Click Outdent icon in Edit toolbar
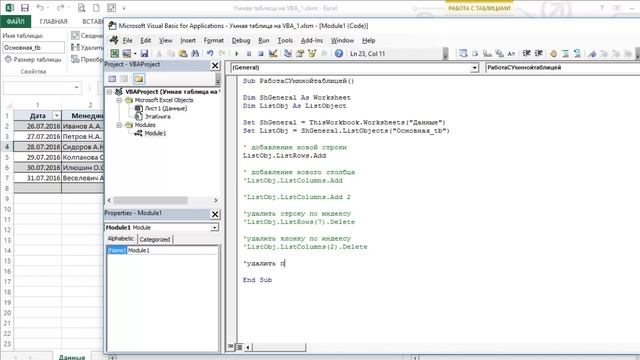This screenshot has height=360, width=640. pos(539,53)
